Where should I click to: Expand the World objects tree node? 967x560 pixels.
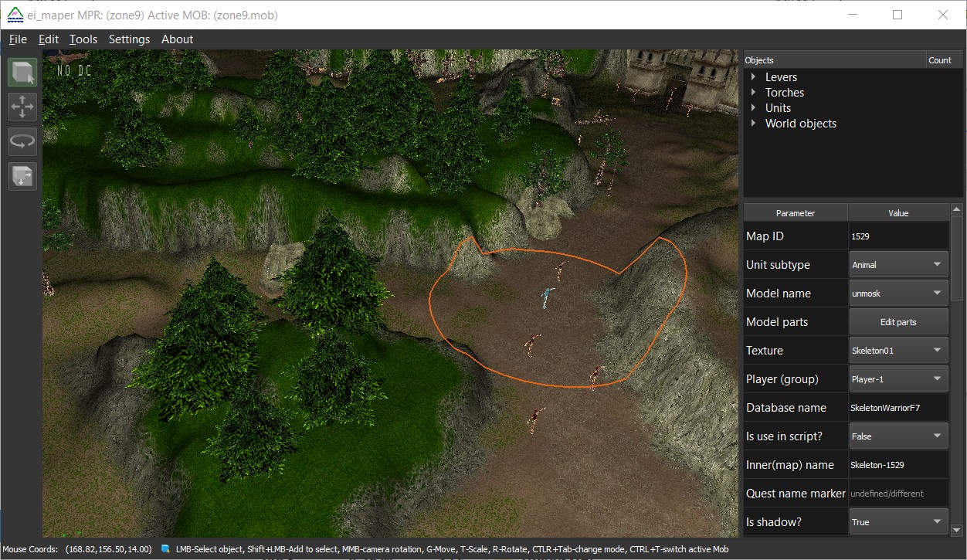coord(754,124)
